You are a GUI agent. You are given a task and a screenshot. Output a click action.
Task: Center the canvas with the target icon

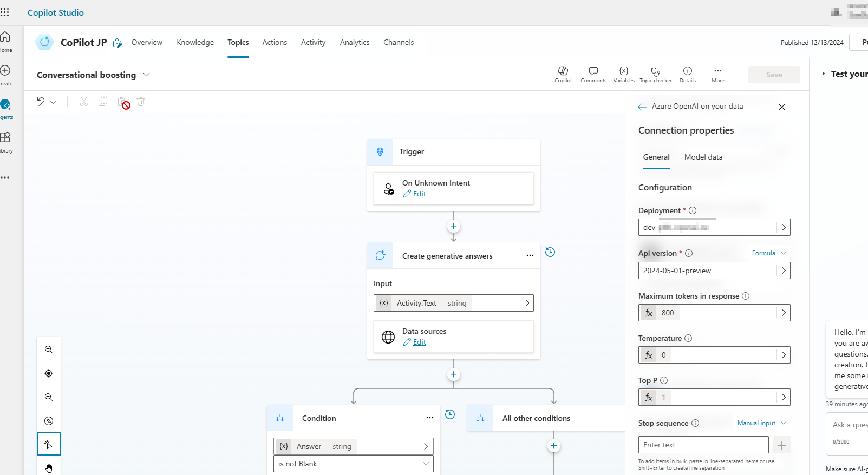pos(49,373)
